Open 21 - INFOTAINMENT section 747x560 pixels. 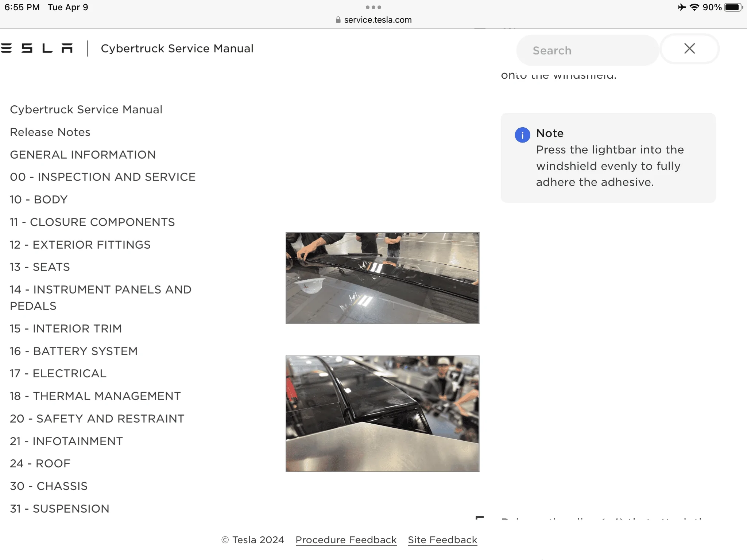(x=66, y=441)
